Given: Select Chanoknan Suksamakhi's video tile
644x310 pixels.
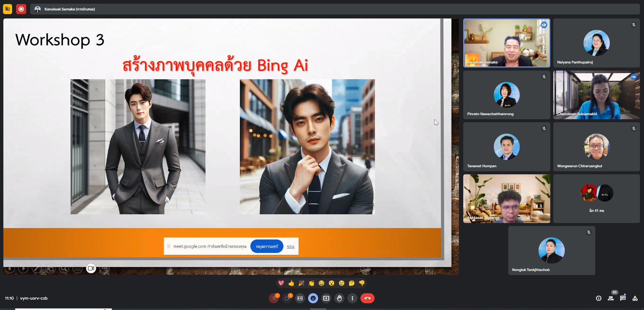Looking at the screenshot, I should (596, 95).
